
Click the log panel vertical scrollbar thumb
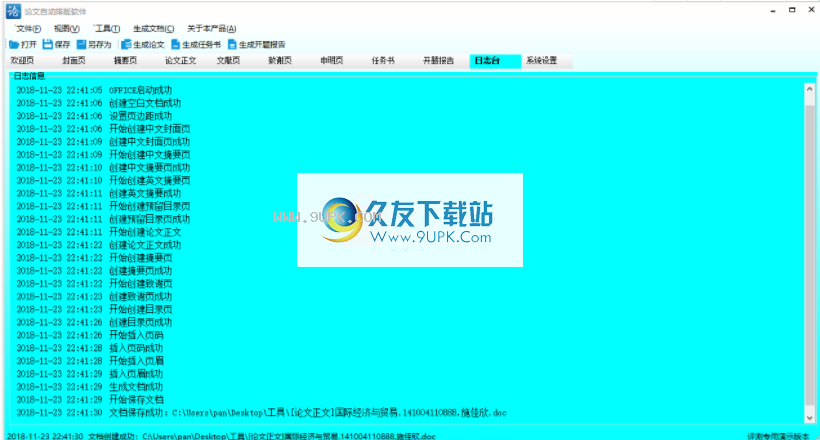810,255
